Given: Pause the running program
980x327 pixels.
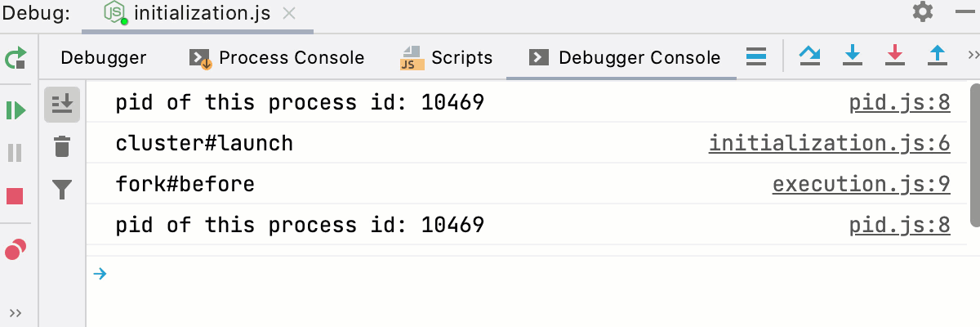Looking at the screenshot, I should point(16,153).
